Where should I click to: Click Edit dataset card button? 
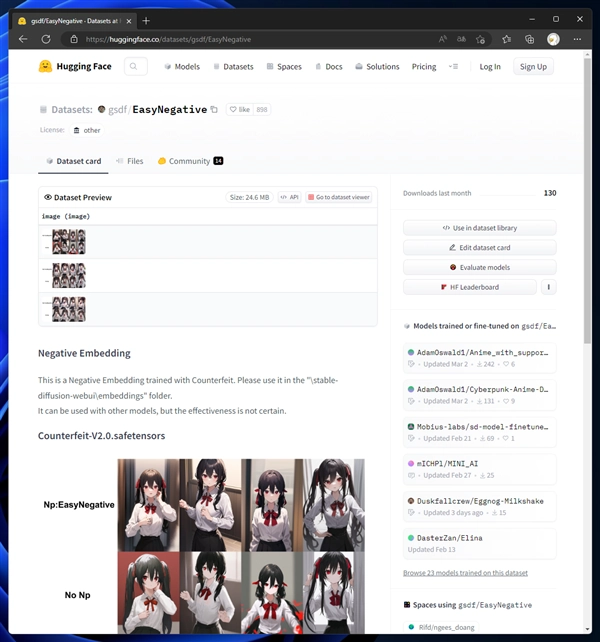click(x=480, y=247)
